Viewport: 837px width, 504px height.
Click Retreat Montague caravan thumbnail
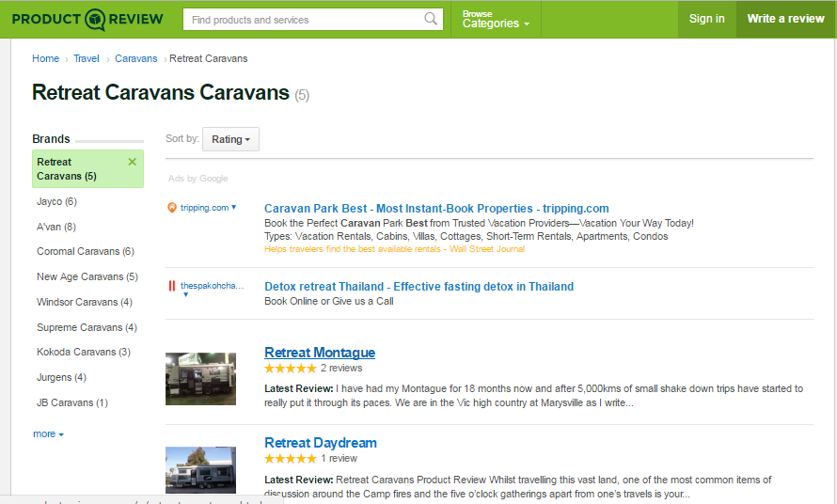[200, 379]
